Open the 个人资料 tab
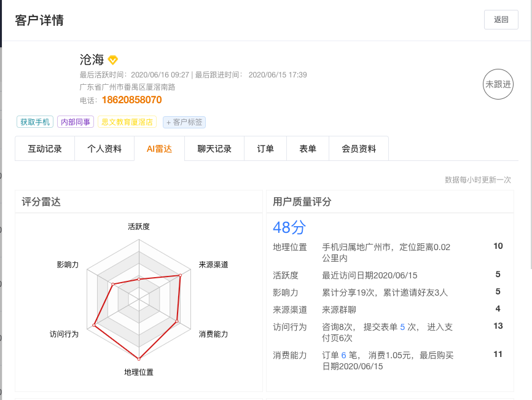Viewport: 532px width, 400px height. pos(104,149)
